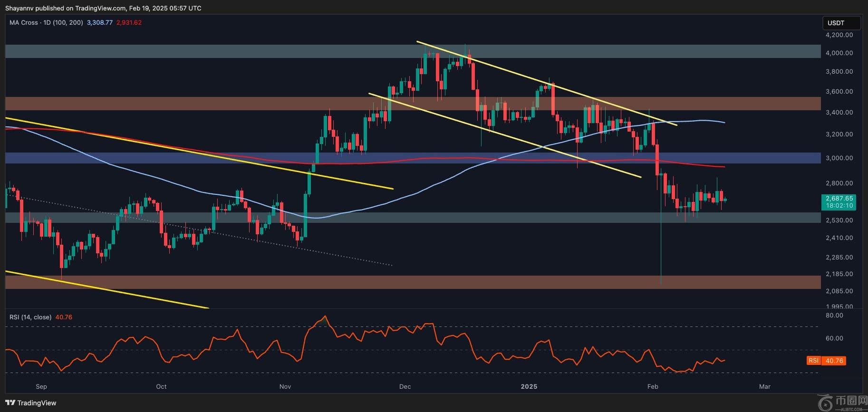
Task: Click the 2025 label on the time axis
Action: click(529, 386)
